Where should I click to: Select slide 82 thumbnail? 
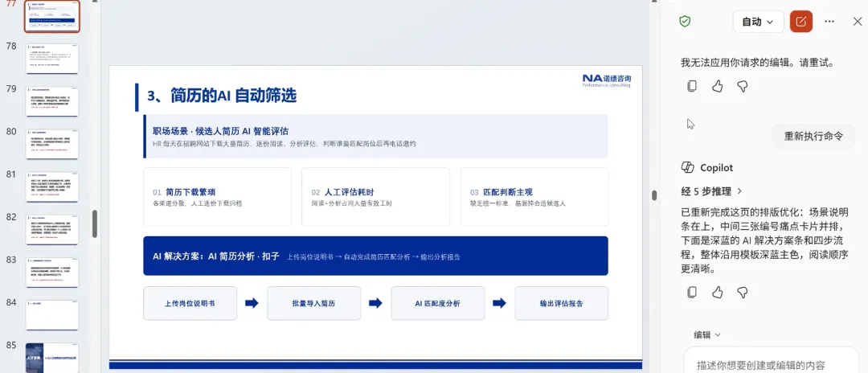pyautogui.click(x=52, y=229)
